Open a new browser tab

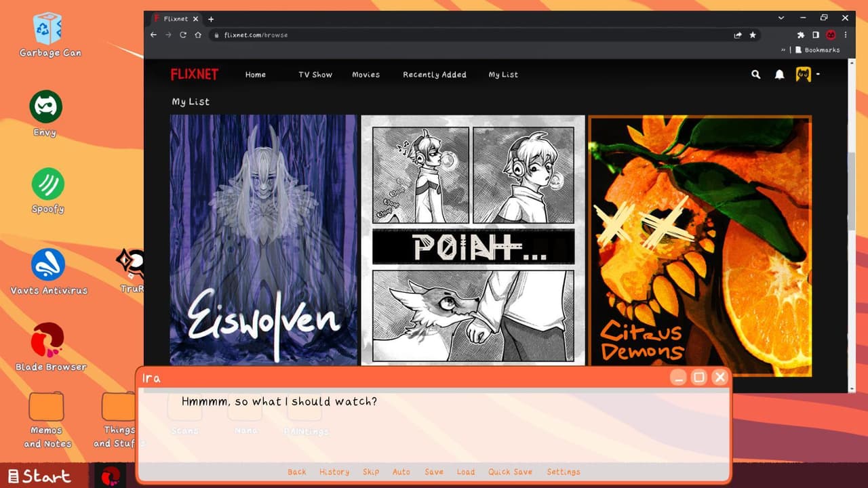[x=211, y=19]
